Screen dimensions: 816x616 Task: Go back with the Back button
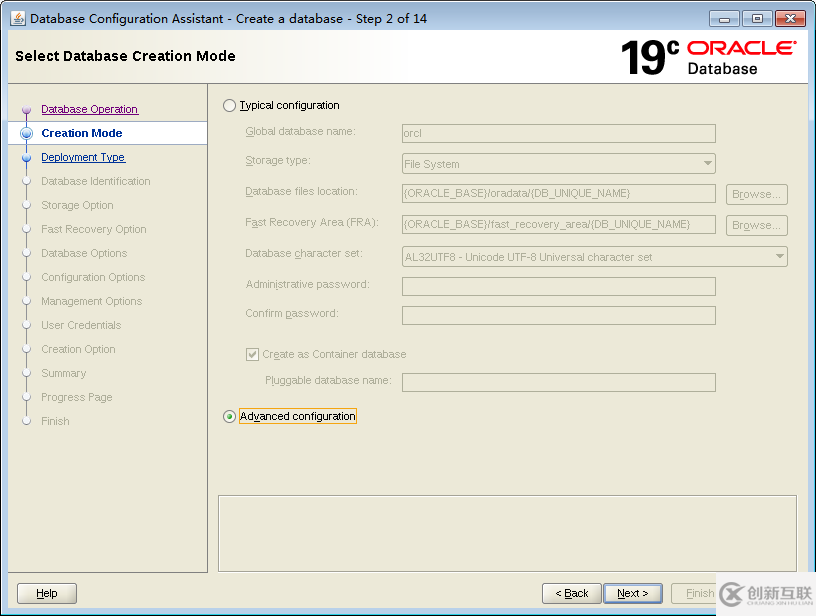pyautogui.click(x=571, y=593)
